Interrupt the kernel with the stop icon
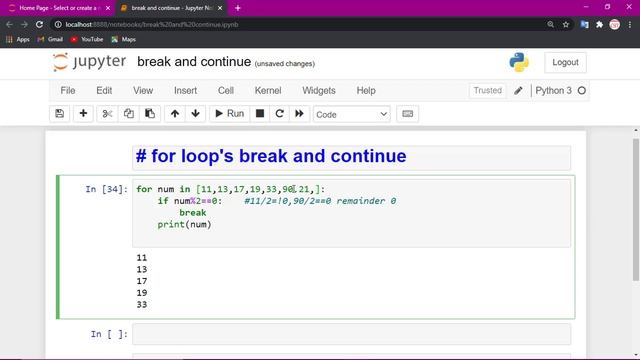This screenshot has height=360, width=640. pos(260,113)
